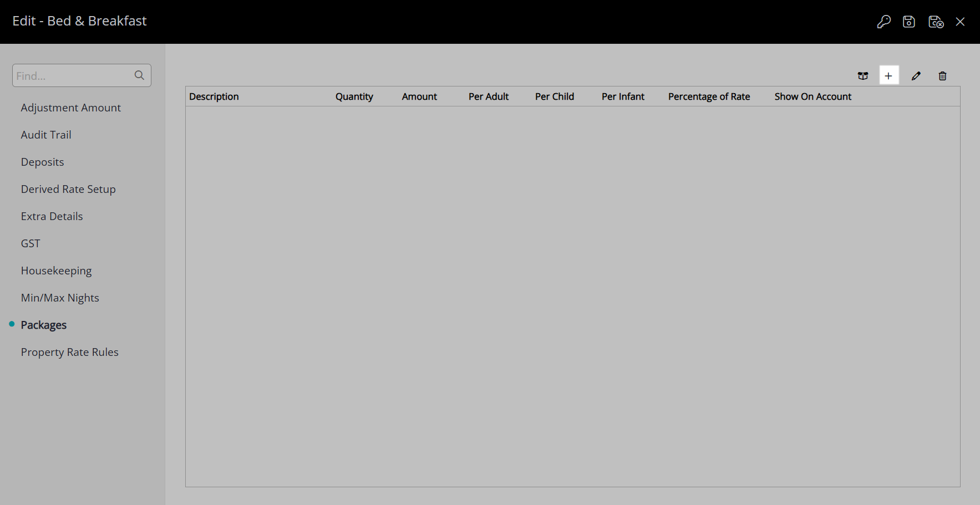The width and height of the screenshot is (980, 505).
Task: Open the Adjustment Amount section
Action: (70, 108)
